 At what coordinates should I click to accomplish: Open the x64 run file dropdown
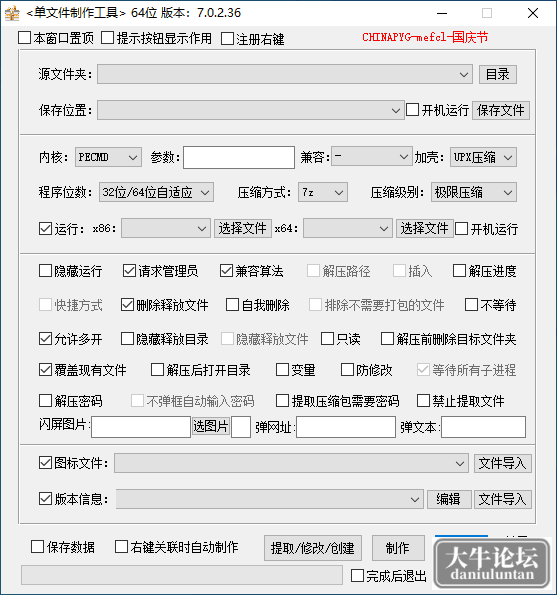pos(347,228)
